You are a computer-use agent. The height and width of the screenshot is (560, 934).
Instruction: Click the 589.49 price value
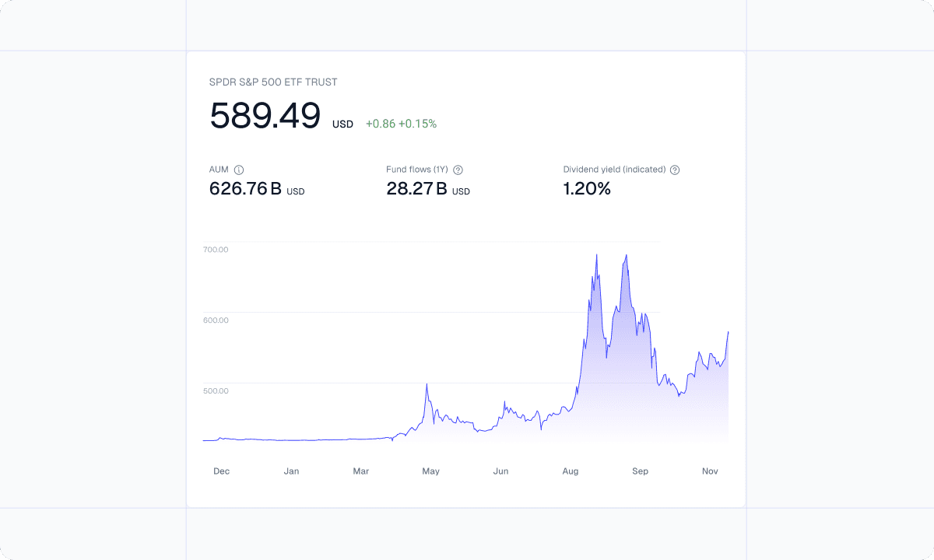265,116
